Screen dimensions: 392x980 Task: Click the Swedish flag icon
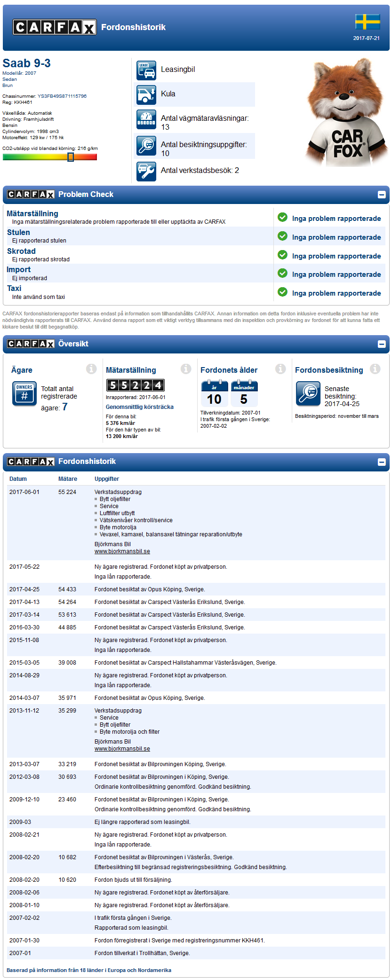[368, 22]
